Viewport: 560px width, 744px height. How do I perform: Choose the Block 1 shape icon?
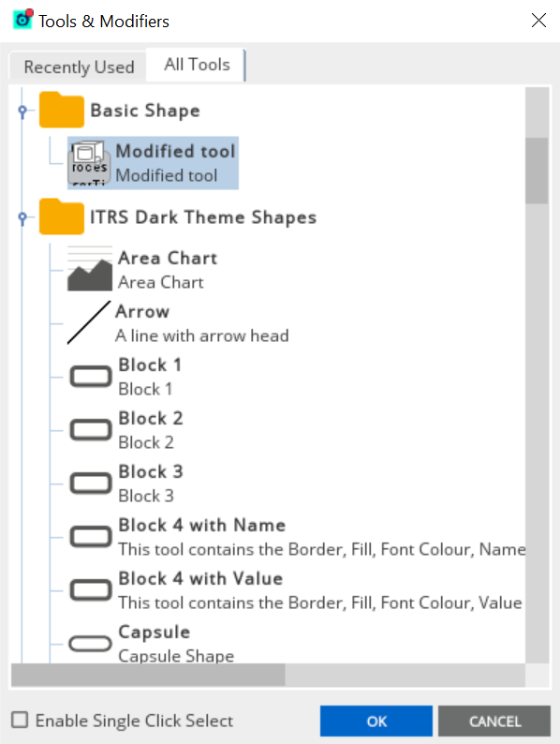(x=91, y=377)
